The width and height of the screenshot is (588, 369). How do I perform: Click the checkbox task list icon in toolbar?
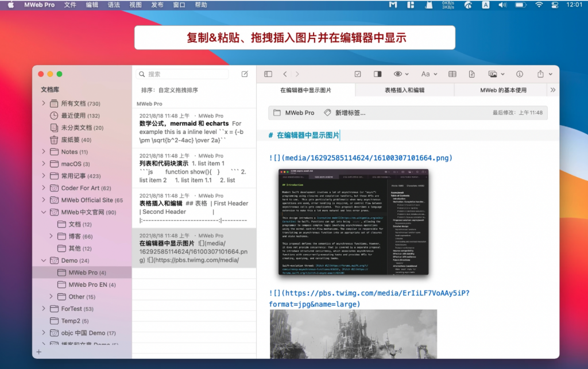click(x=358, y=74)
